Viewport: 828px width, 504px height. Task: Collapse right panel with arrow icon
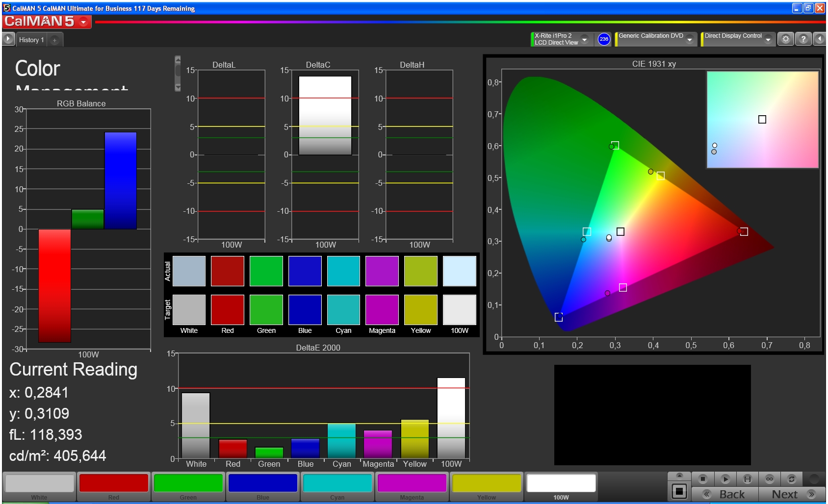coord(820,39)
